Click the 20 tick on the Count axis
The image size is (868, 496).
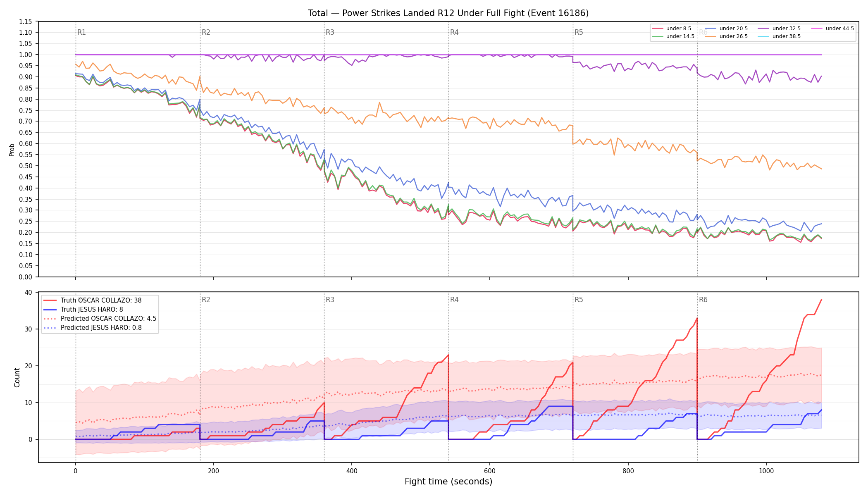[29, 366]
